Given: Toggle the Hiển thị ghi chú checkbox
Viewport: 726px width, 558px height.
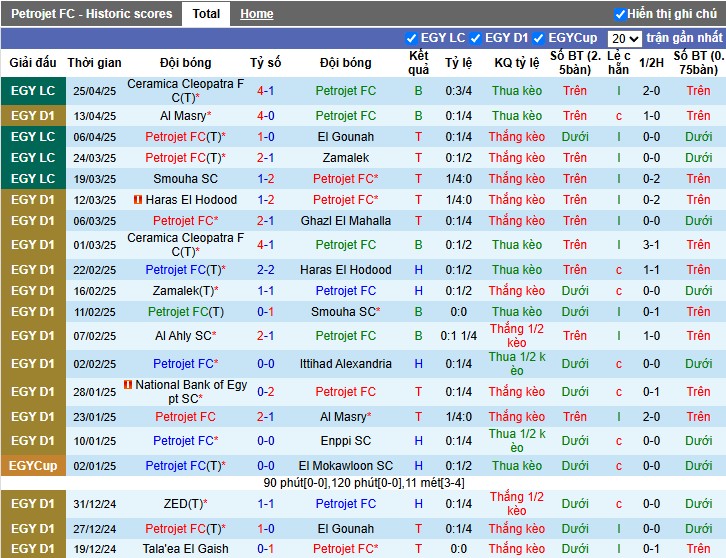Looking at the screenshot, I should click(620, 14).
